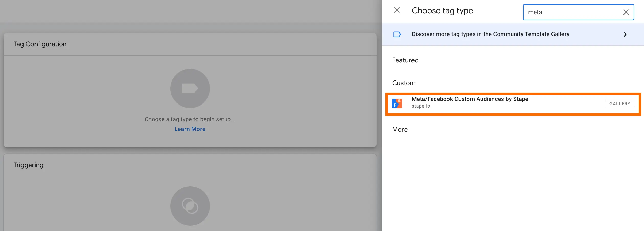
Task: Click the gray trigger circles icon
Action: (190, 206)
